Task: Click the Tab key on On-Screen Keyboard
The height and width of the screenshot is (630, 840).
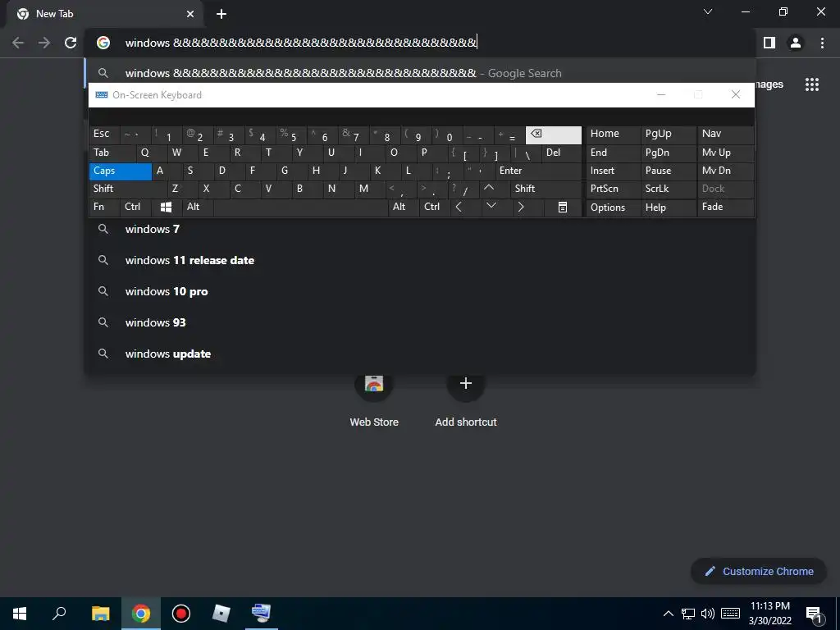Action: (x=112, y=153)
